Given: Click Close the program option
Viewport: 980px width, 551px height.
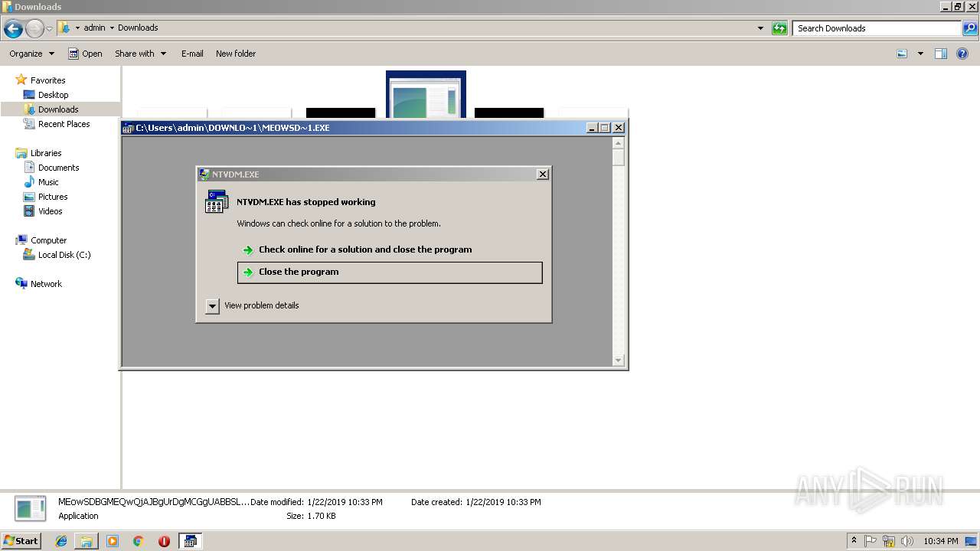Looking at the screenshot, I should pyautogui.click(x=390, y=272).
